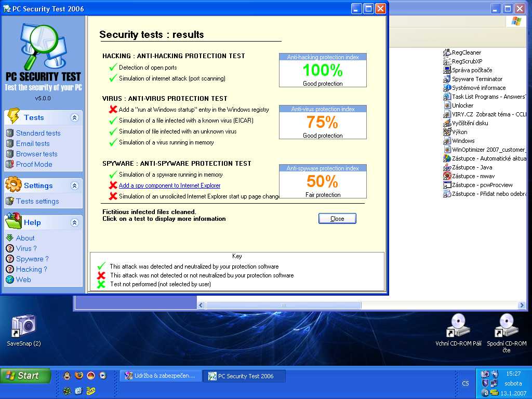Open Tests settings icon
The height and width of the screenshot is (399, 532).
10,201
